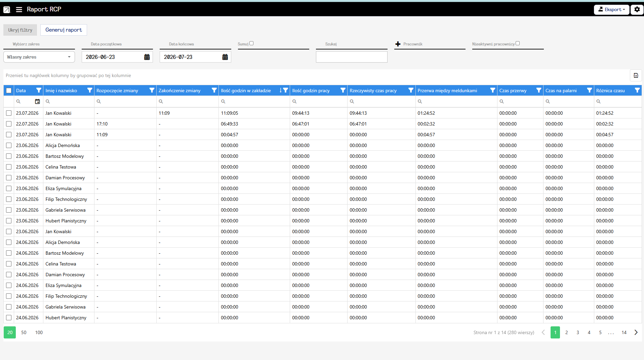Image resolution: width=644 pixels, height=360 pixels.
Task: Select row checkbox for 23.06.2026 Alicja Demońska
Action: [x=9, y=145]
